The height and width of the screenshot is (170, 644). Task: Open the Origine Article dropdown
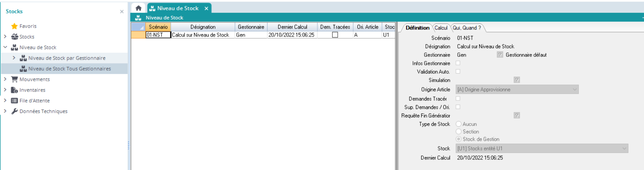coord(574,89)
